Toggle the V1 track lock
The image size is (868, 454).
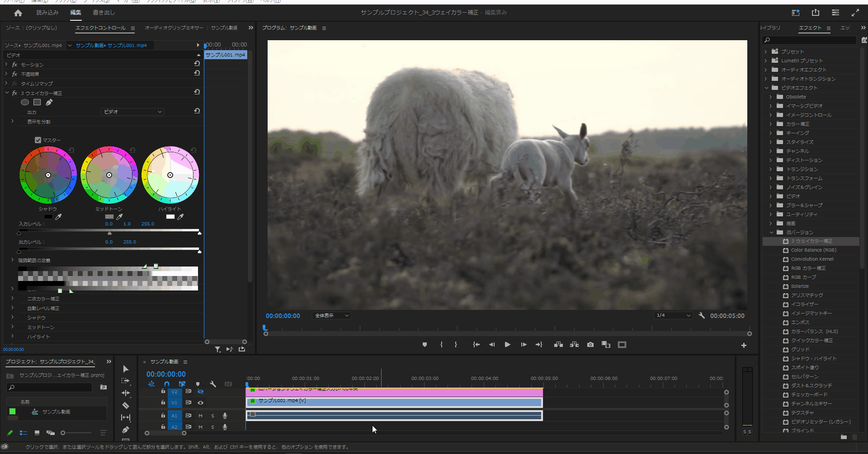tap(163, 402)
